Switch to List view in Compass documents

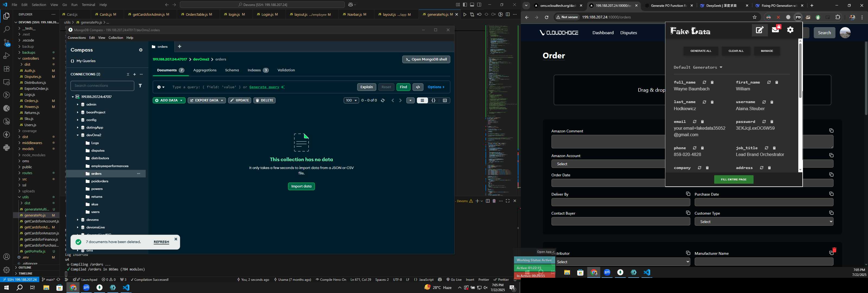422,100
